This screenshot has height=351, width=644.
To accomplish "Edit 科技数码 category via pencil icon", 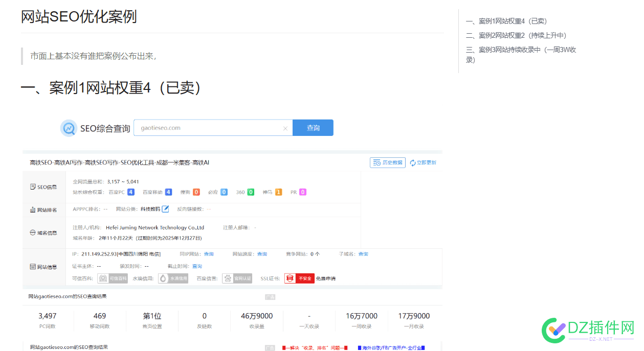I will (x=165, y=209).
